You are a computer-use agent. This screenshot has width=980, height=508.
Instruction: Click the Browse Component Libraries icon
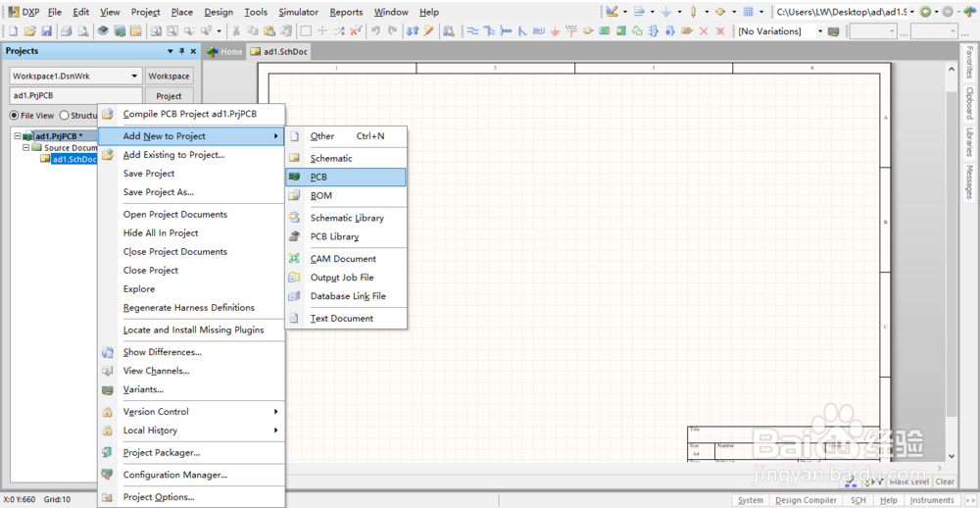[x=449, y=30]
